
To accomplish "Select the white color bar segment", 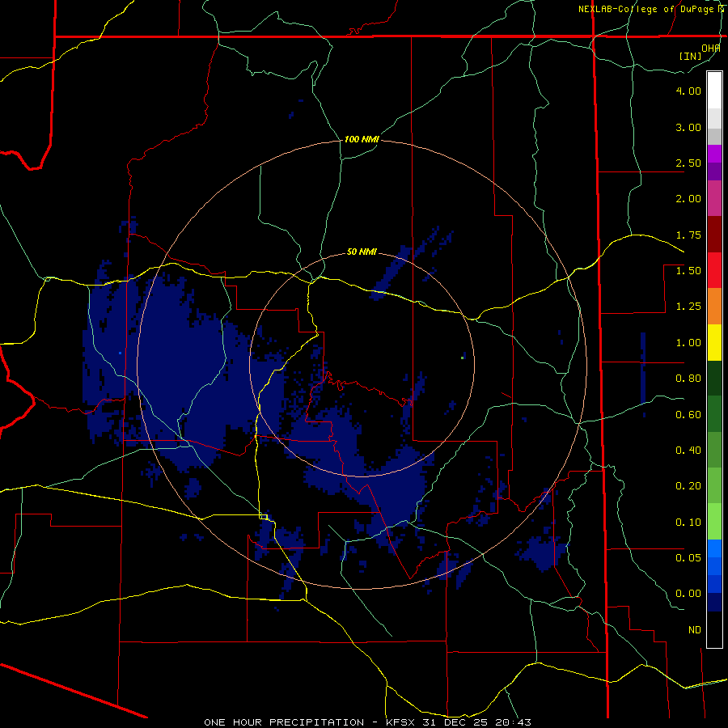I will [x=714, y=91].
